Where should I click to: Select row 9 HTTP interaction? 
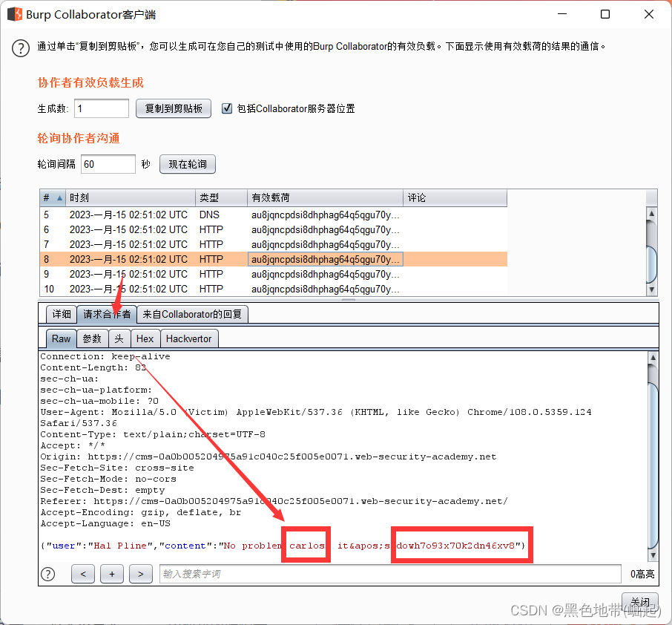(x=274, y=274)
